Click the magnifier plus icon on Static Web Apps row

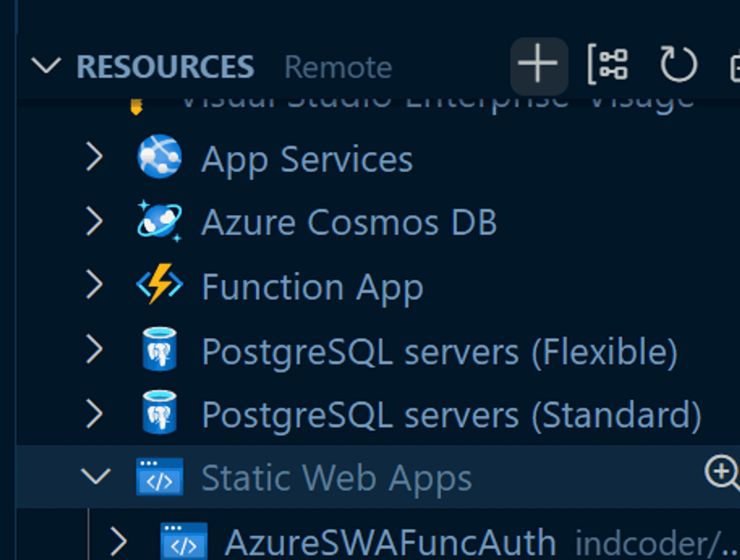[x=722, y=473]
